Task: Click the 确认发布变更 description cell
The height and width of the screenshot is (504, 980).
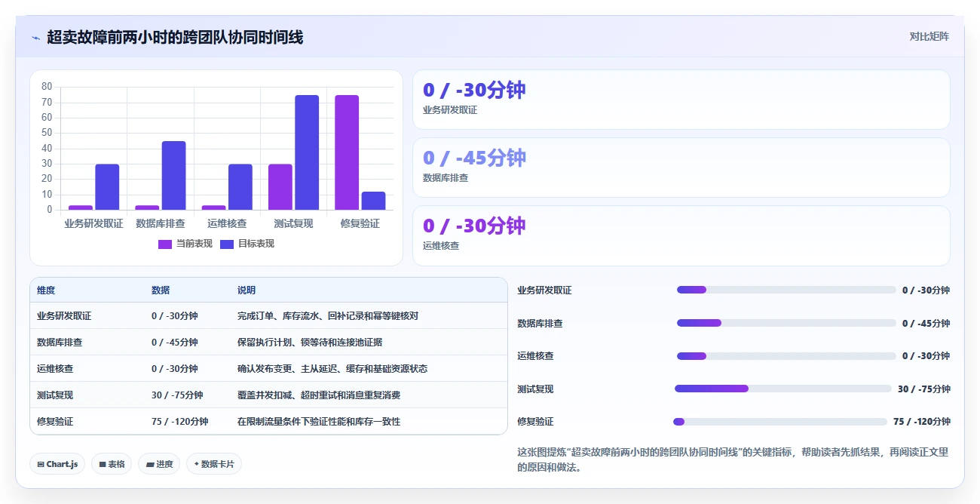Action: click(332, 369)
